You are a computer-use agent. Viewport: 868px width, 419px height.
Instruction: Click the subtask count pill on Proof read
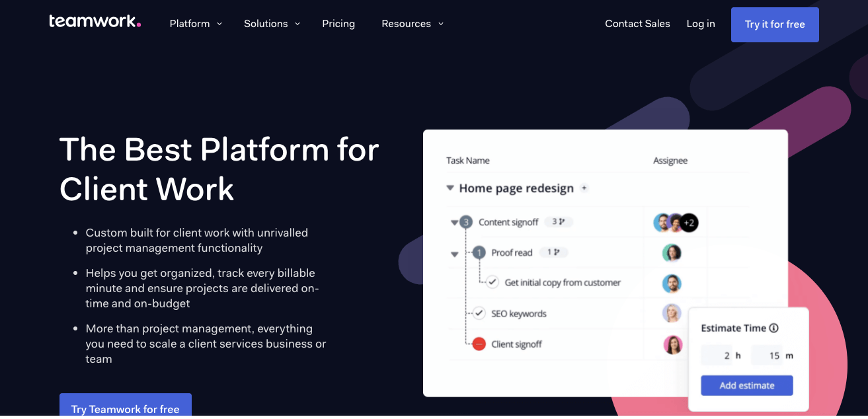(x=553, y=252)
